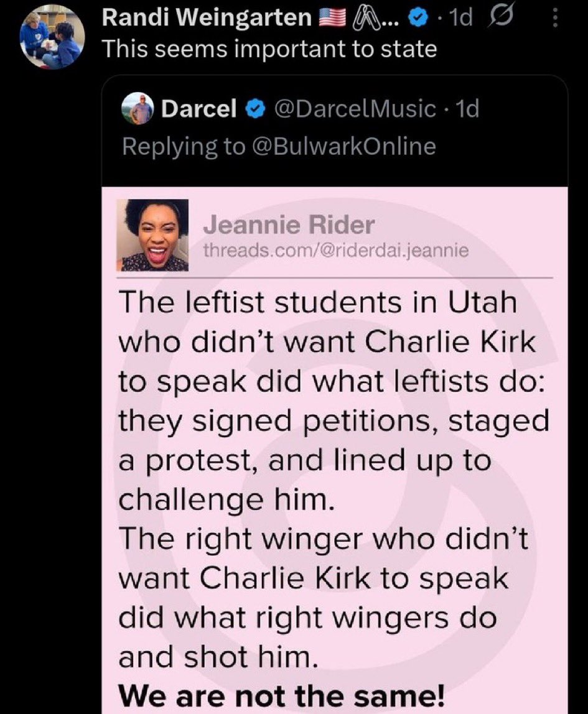Click Darcel's round profile avatar

coord(137,109)
